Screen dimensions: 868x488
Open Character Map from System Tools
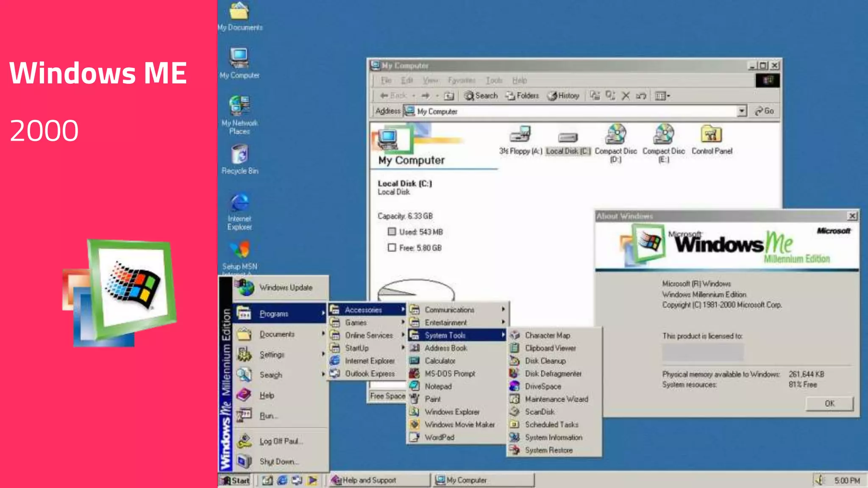pos(554,335)
